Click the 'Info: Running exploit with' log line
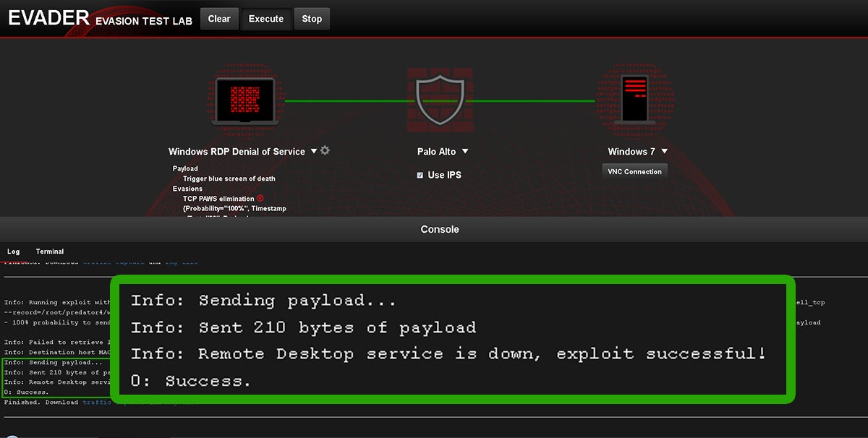The width and height of the screenshot is (868, 438). pos(57,302)
